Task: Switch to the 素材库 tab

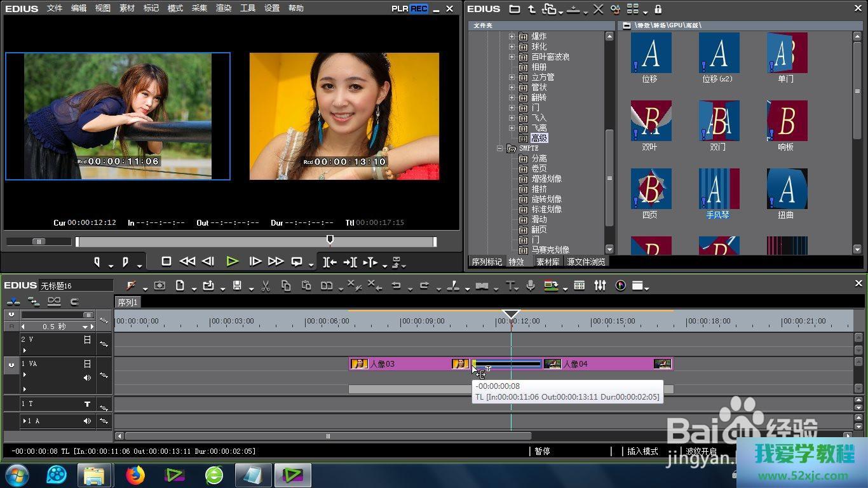Action: pos(548,262)
